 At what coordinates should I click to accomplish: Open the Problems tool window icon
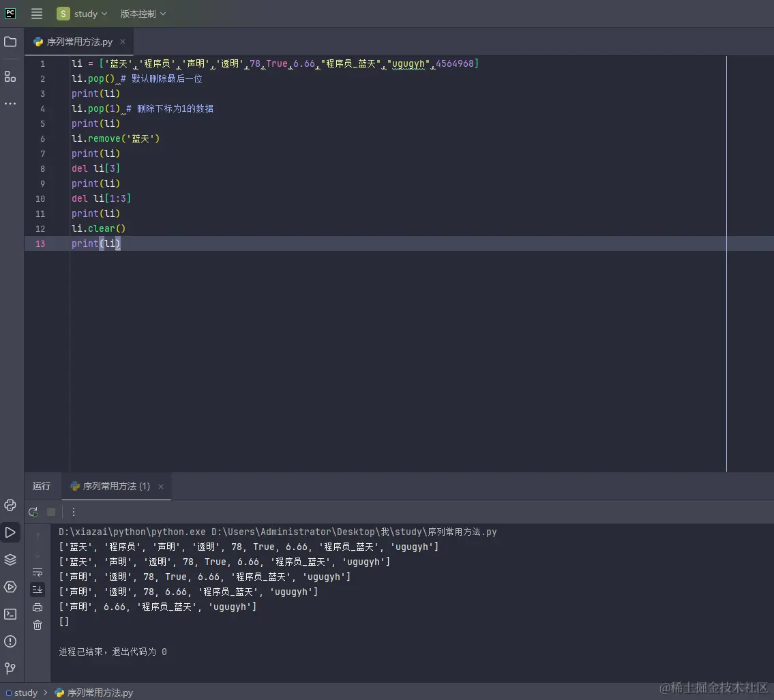click(x=10, y=641)
